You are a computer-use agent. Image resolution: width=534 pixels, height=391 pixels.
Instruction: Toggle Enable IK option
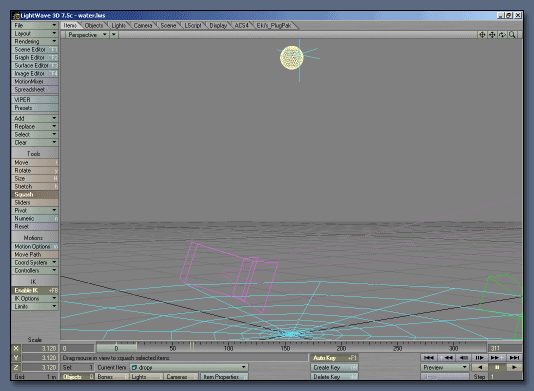[x=35, y=291]
